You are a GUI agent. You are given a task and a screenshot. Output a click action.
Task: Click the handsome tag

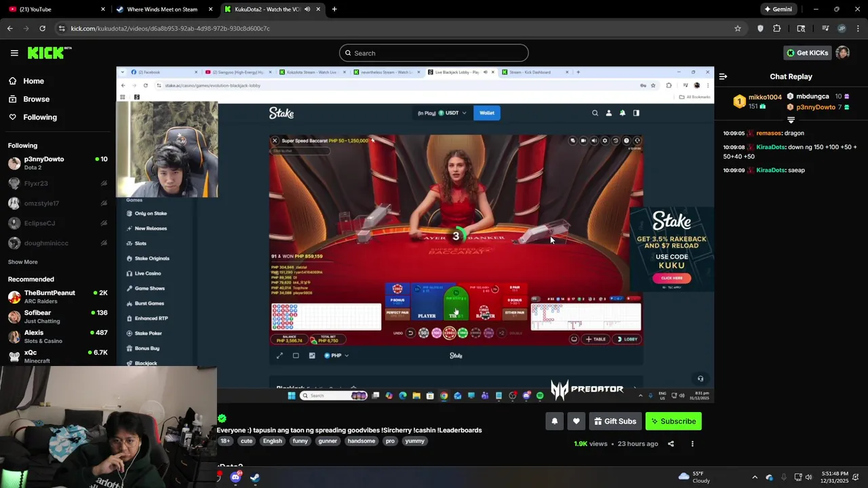coord(361,441)
